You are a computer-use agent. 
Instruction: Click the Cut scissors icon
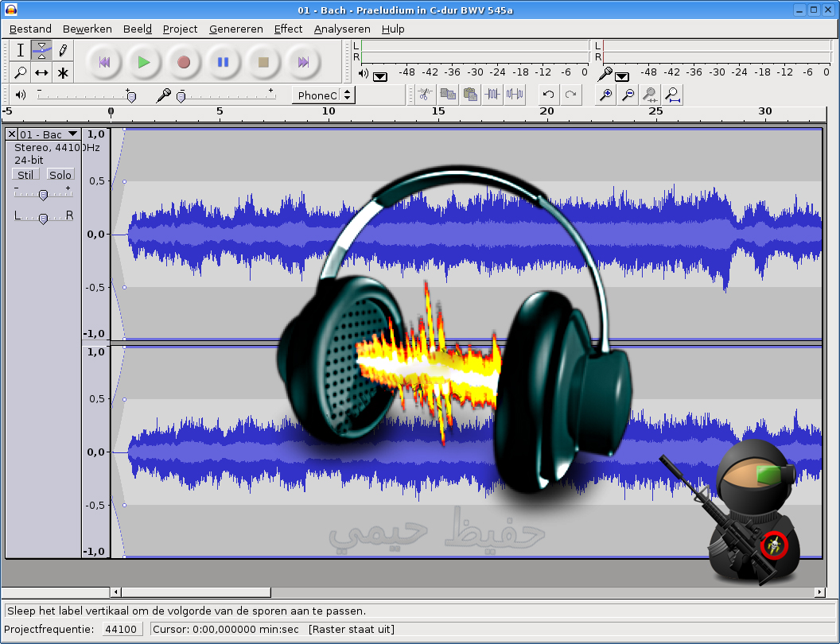pyautogui.click(x=425, y=95)
